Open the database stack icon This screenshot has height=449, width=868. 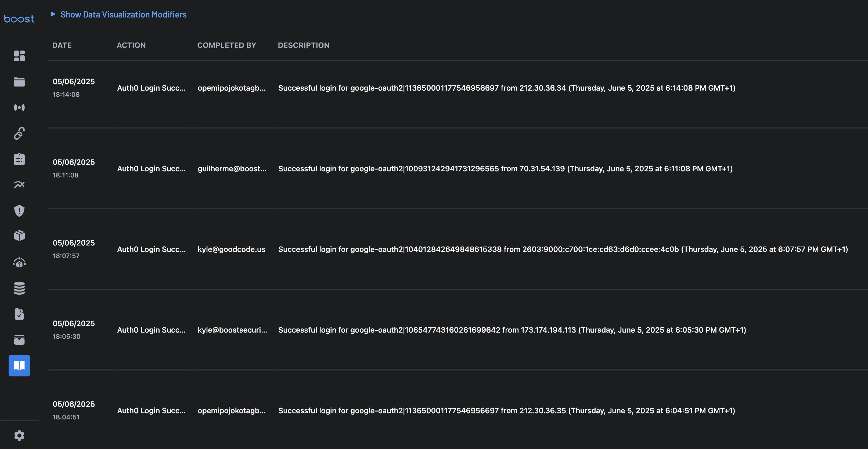tap(19, 288)
